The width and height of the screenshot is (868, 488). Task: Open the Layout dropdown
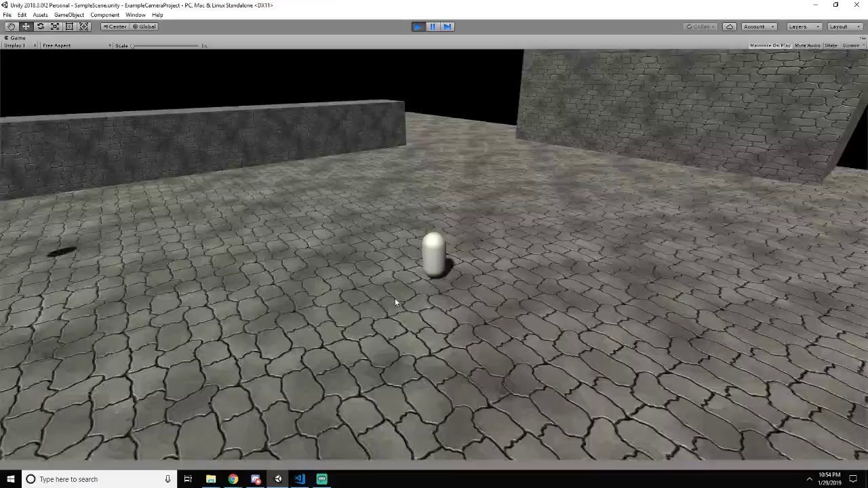click(x=844, y=26)
